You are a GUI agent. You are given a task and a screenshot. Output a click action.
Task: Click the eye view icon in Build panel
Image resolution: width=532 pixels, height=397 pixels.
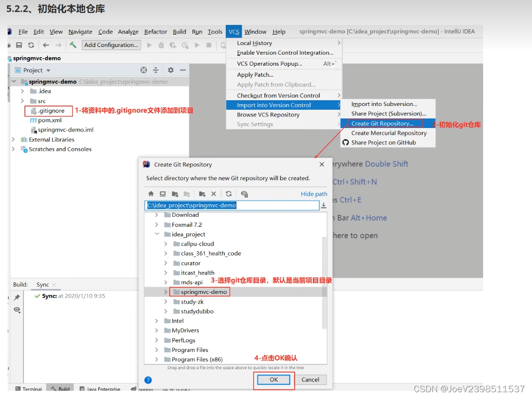[x=17, y=310]
